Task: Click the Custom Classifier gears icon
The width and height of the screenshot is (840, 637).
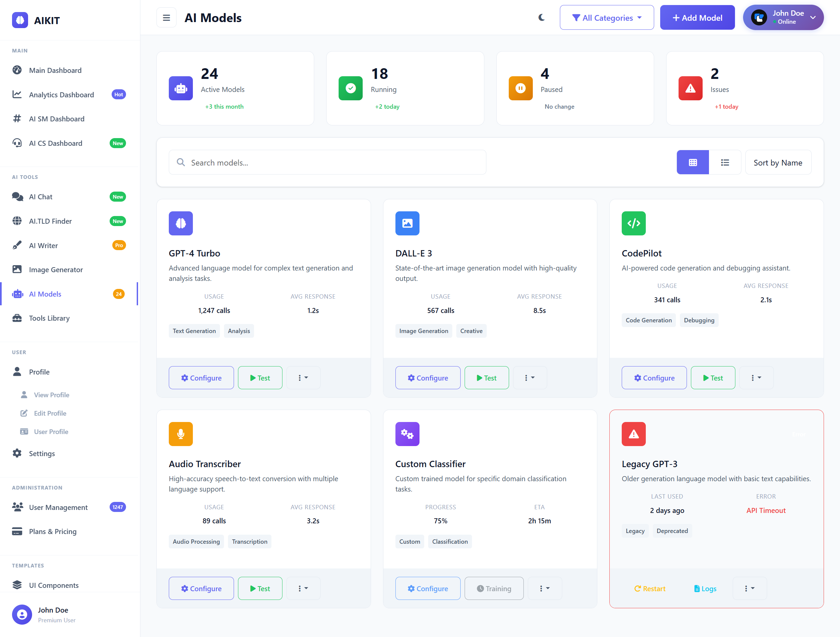Action: [x=407, y=434]
